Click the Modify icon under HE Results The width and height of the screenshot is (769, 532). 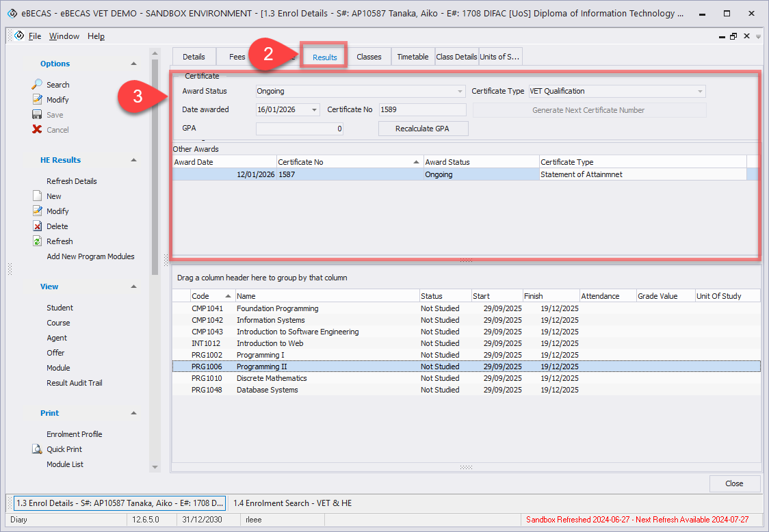click(x=38, y=211)
